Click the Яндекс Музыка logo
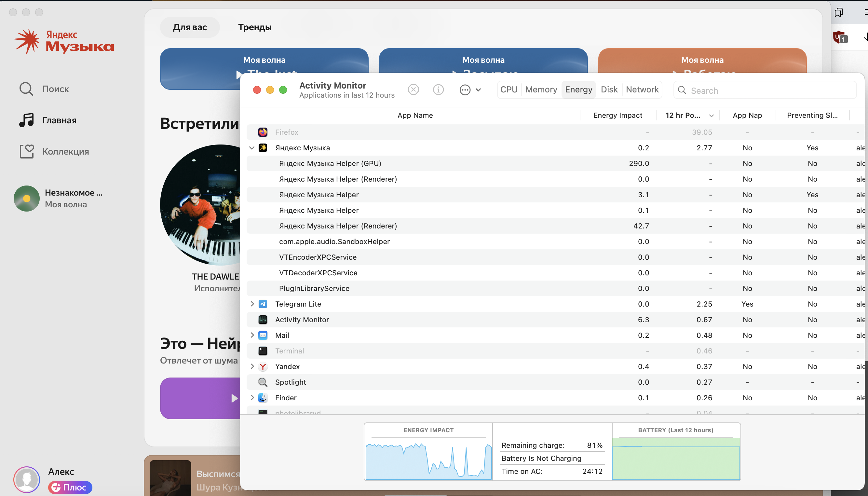 64,41
